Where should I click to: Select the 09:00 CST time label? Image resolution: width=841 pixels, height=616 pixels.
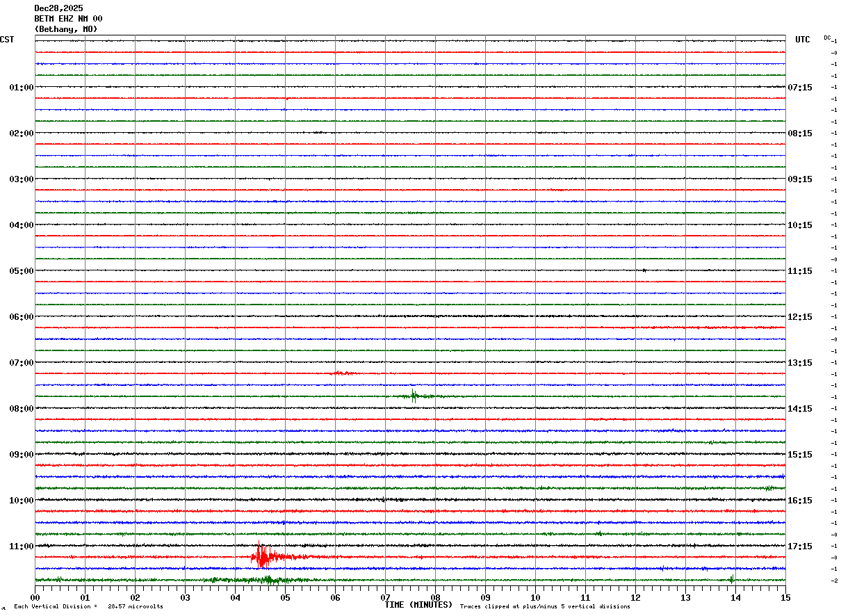pos(22,455)
